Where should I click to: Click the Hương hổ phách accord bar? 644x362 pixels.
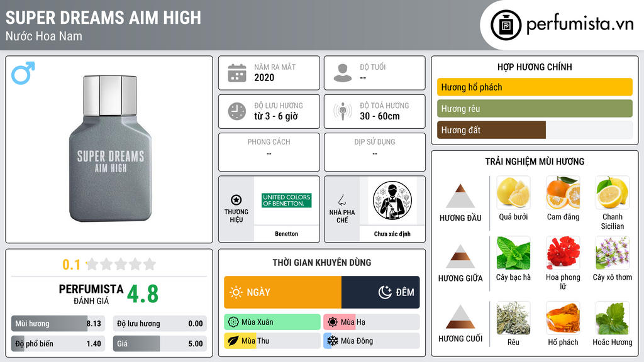point(535,87)
